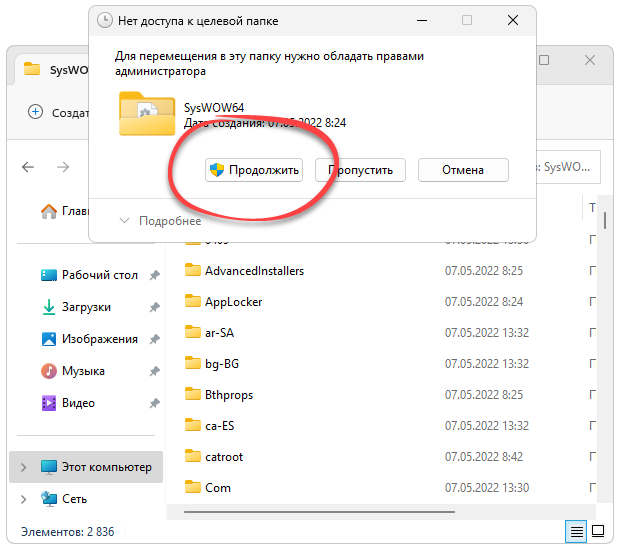Select the bg-BG folder
Viewport: 618px width, 547px height.
point(222,364)
